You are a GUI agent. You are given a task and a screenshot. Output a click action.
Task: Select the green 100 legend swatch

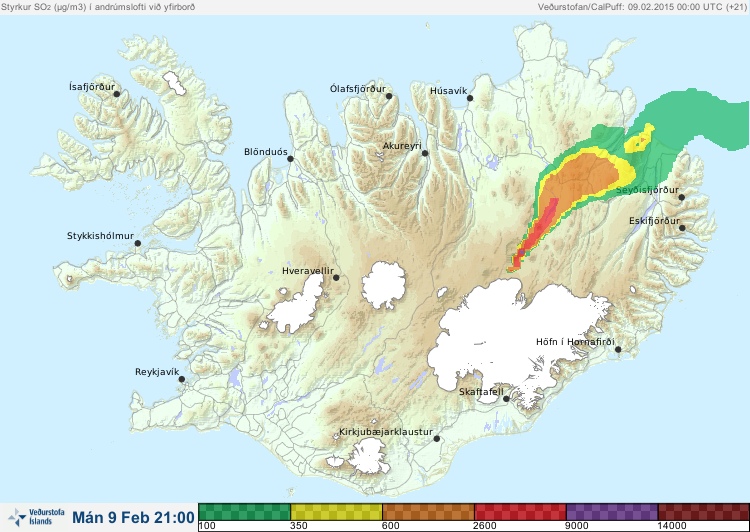(x=244, y=512)
